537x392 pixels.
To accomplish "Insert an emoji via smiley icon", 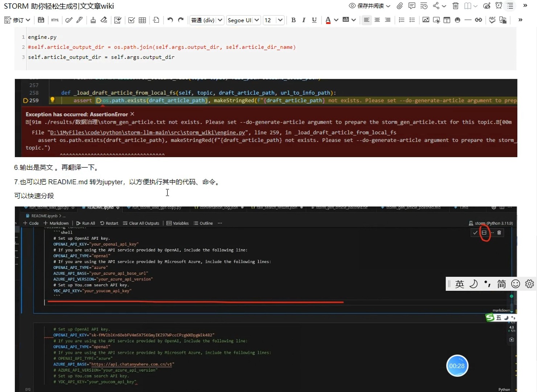I will (x=458, y=20).
